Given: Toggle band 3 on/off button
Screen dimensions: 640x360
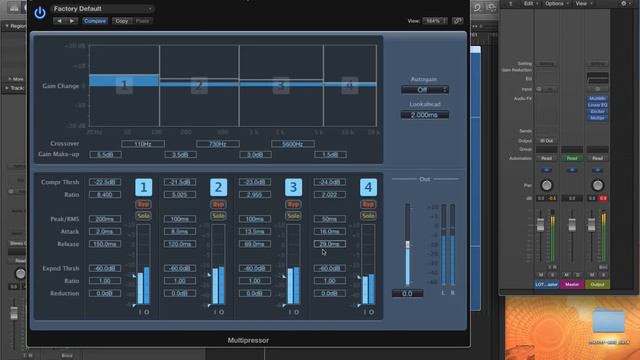Looking at the screenshot, I should (x=293, y=187).
